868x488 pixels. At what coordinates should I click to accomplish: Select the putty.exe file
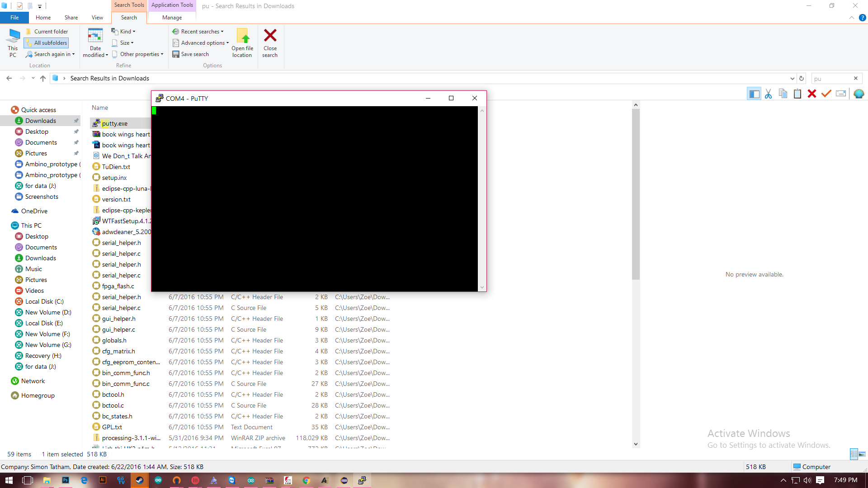(x=114, y=123)
